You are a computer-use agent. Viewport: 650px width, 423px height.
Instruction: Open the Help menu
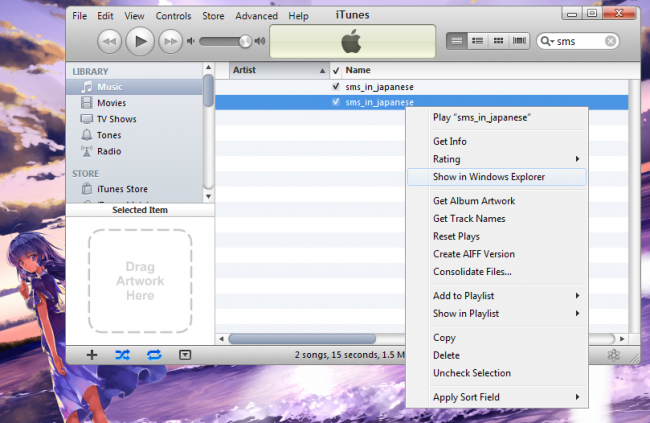(x=298, y=16)
